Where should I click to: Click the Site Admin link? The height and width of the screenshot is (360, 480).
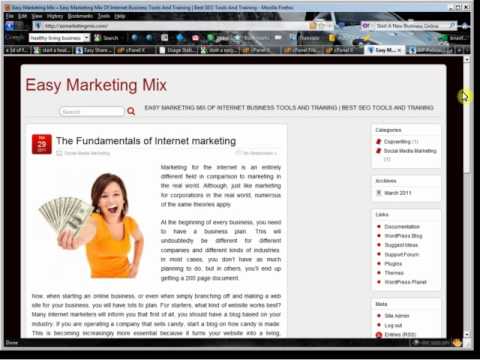coord(397,316)
